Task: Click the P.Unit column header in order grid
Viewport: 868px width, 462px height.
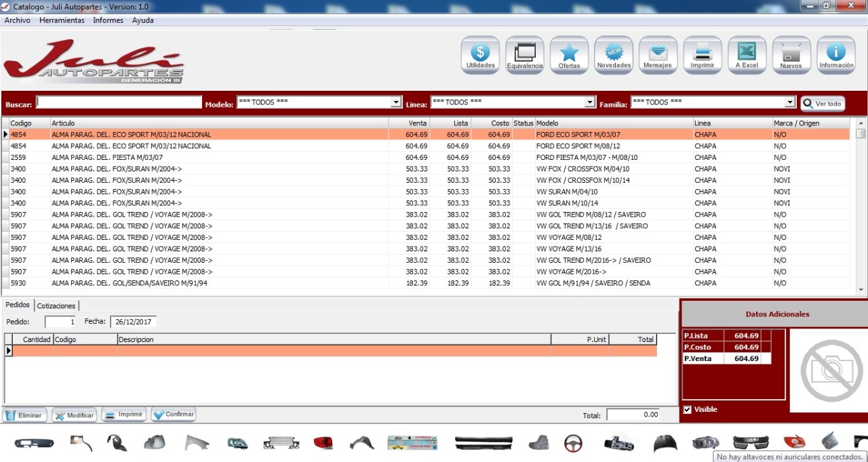Action: [580, 339]
